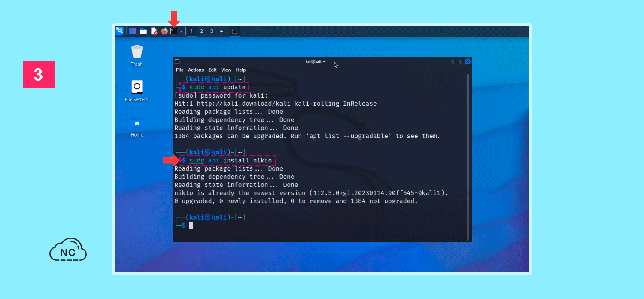Image resolution: width=644 pixels, height=299 pixels.
Task: Switch to workspace 2
Action: coord(201,31)
